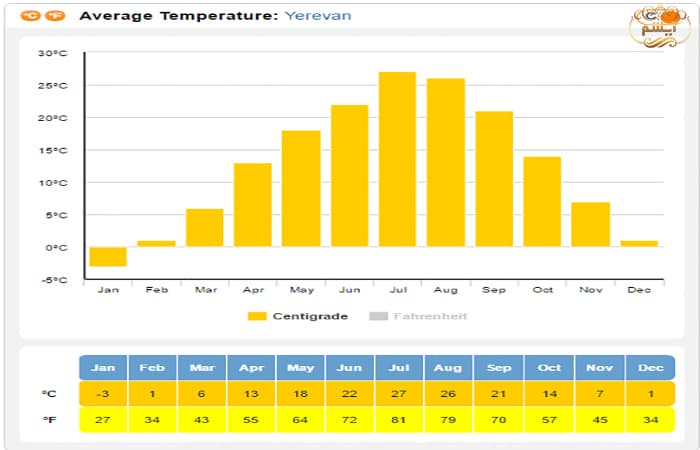Click the January negative temperature bar
The width and height of the screenshot is (700, 450).
pos(107,257)
